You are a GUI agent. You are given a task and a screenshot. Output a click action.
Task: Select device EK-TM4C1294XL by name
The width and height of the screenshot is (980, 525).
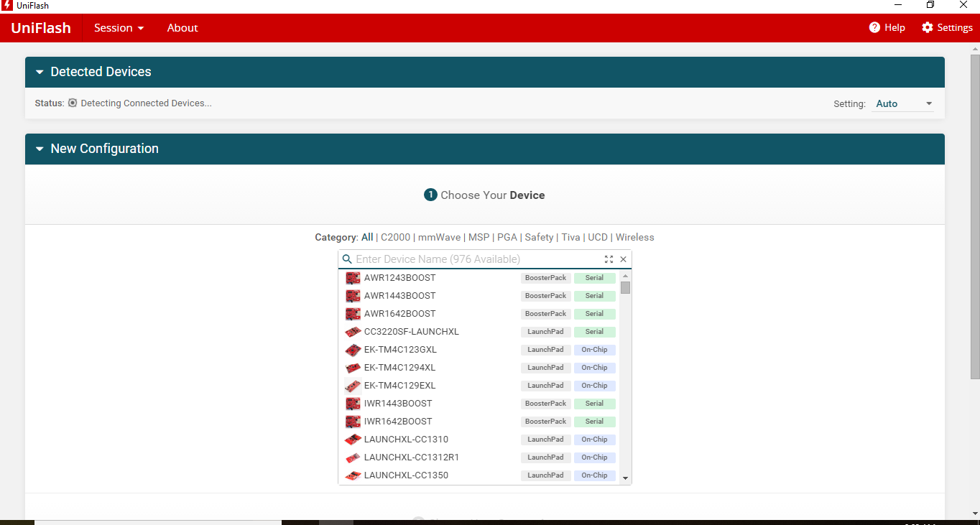[x=399, y=368]
